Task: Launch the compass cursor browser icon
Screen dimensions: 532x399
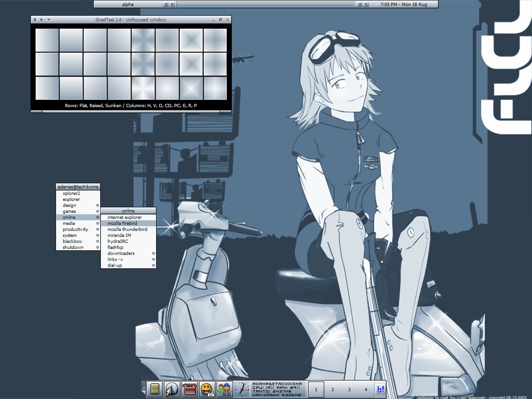Action: (172, 390)
